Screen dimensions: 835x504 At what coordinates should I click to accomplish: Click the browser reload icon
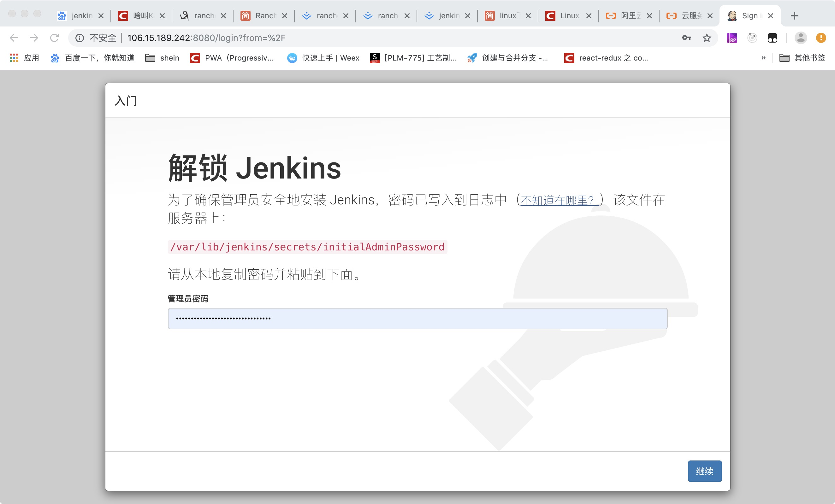[54, 38]
